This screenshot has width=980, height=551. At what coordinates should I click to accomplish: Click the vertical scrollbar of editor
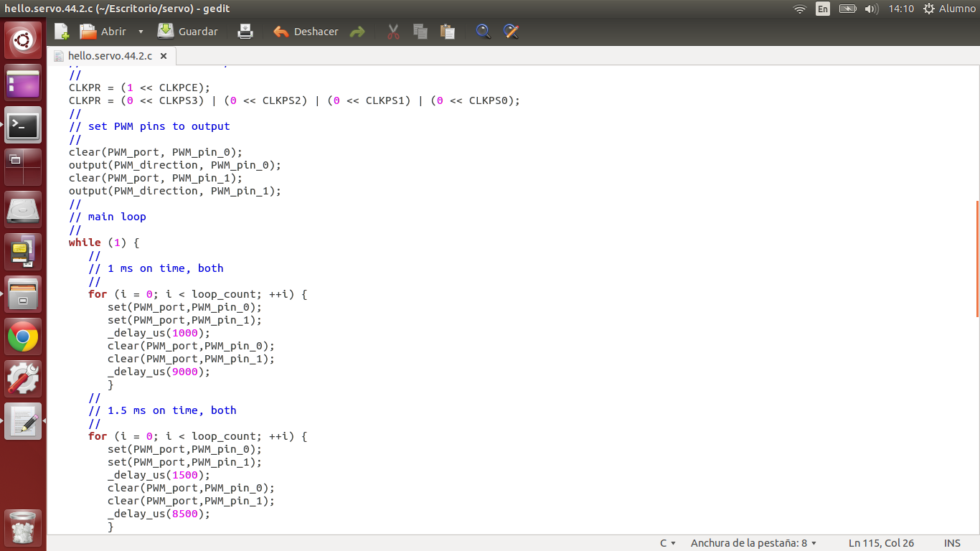pyautogui.click(x=977, y=258)
